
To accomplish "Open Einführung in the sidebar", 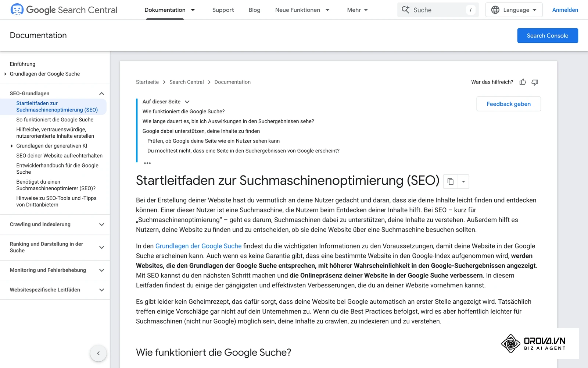I will click(x=23, y=64).
